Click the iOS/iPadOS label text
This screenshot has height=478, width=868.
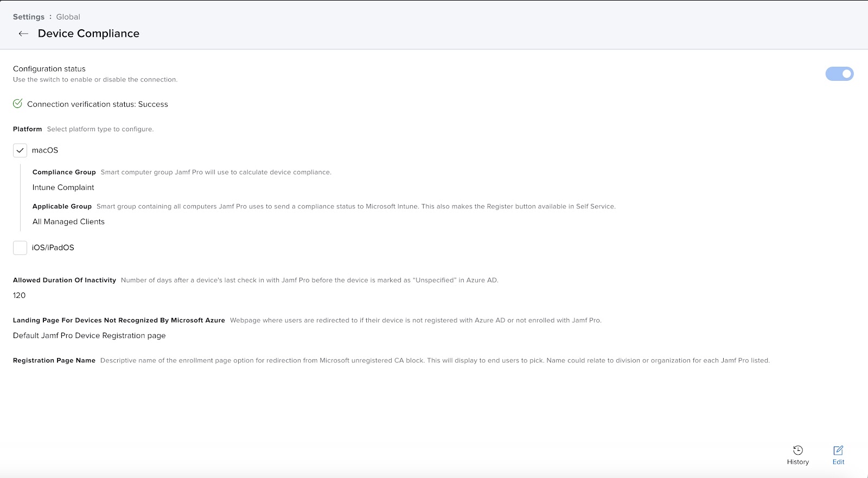53,247
